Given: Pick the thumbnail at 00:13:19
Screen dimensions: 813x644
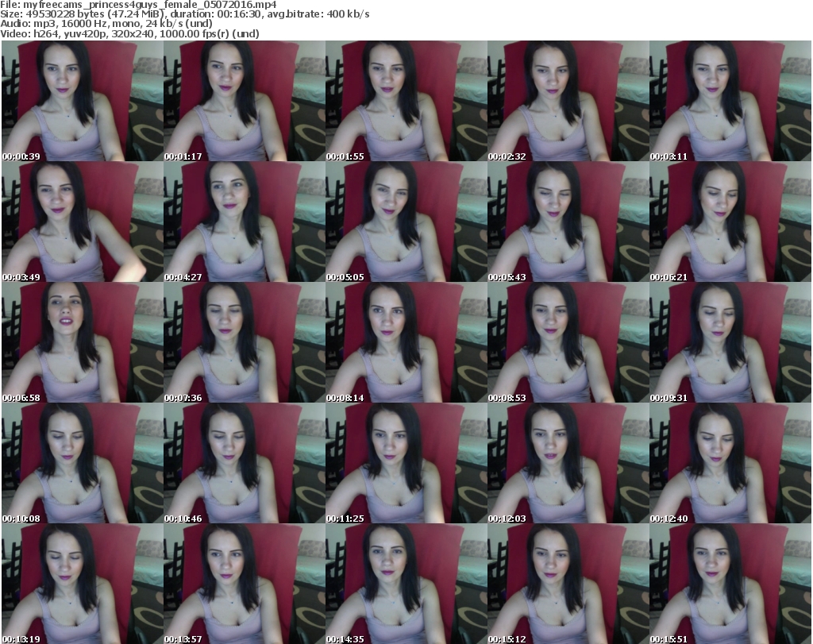Looking at the screenshot, I should [x=83, y=584].
